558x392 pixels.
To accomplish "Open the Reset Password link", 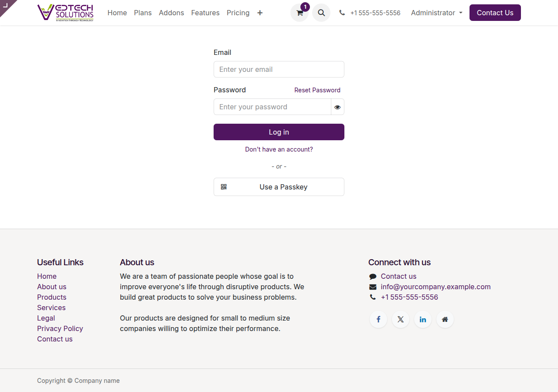I will [317, 90].
